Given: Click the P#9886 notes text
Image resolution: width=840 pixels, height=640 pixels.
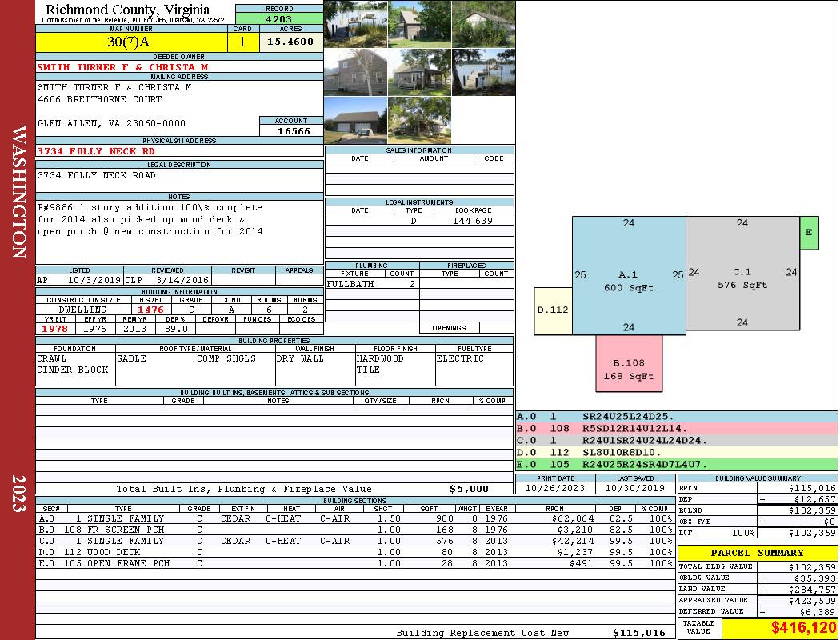Looking at the screenshot, I should coord(150,219).
